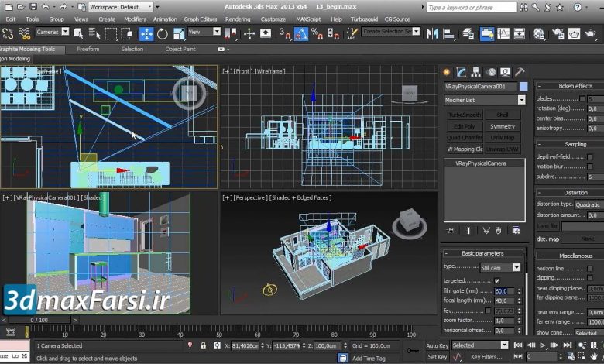Switch to the Utilities hammer tab
This screenshot has height=364, width=604.
pos(520,72)
